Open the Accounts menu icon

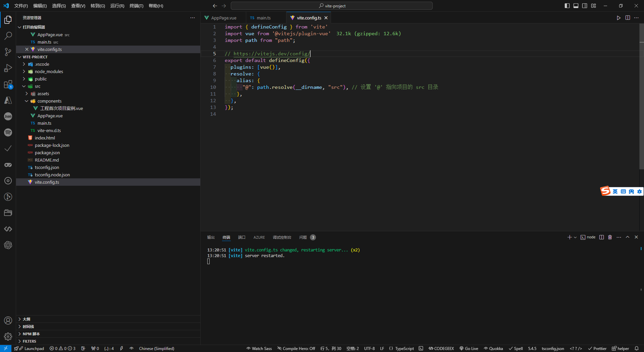coord(8,320)
